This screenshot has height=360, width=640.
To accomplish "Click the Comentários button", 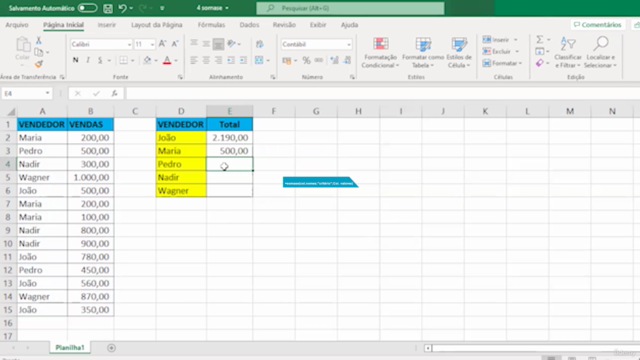I will coord(597,25).
